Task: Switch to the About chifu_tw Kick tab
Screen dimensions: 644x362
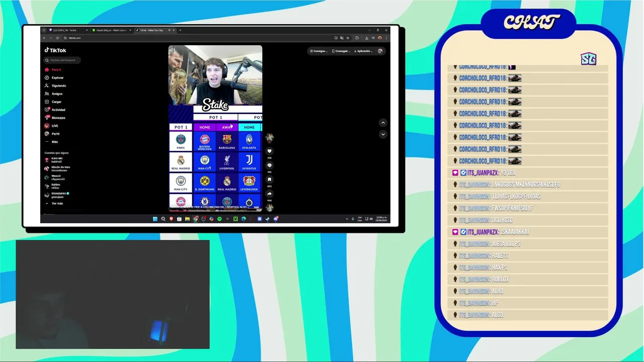Action: (x=111, y=30)
